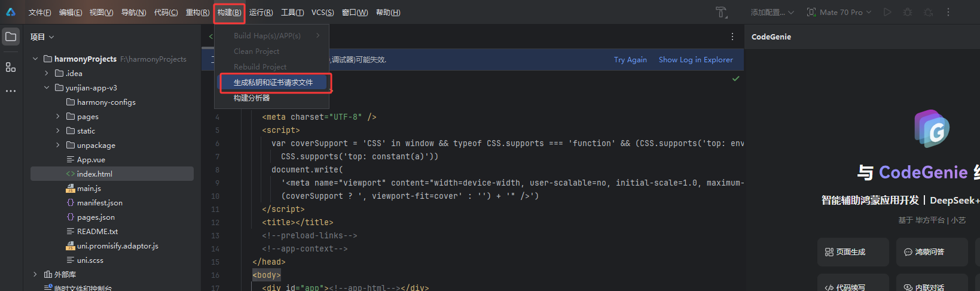Open editor tab options vertical dots
The height and width of the screenshot is (291, 980).
pos(732,37)
